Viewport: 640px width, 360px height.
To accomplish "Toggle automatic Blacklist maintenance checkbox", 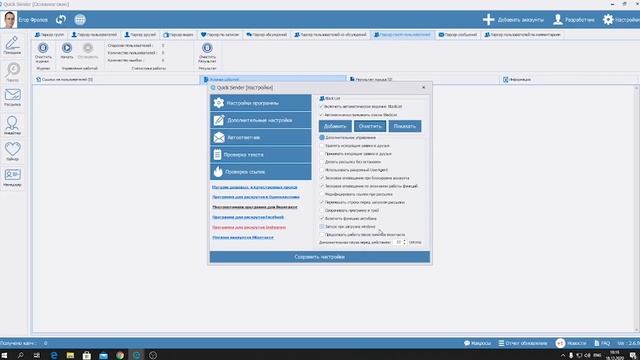I will 321,107.
